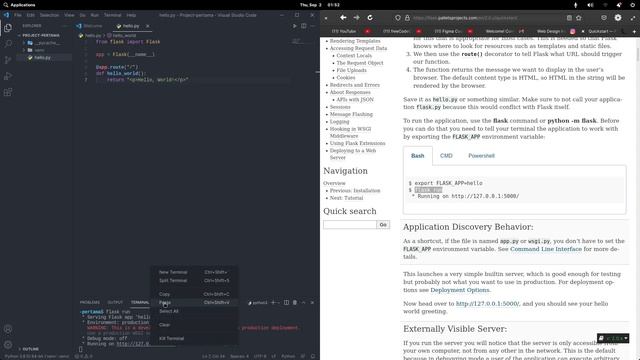Switch to the Welcome editor tab

[90, 26]
